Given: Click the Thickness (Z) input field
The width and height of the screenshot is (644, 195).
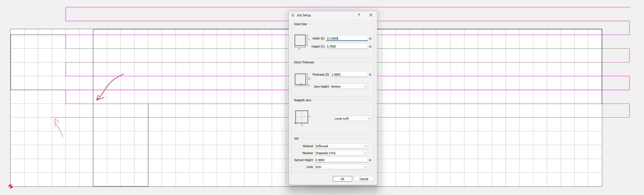Looking at the screenshot, I should coord(349,75).
